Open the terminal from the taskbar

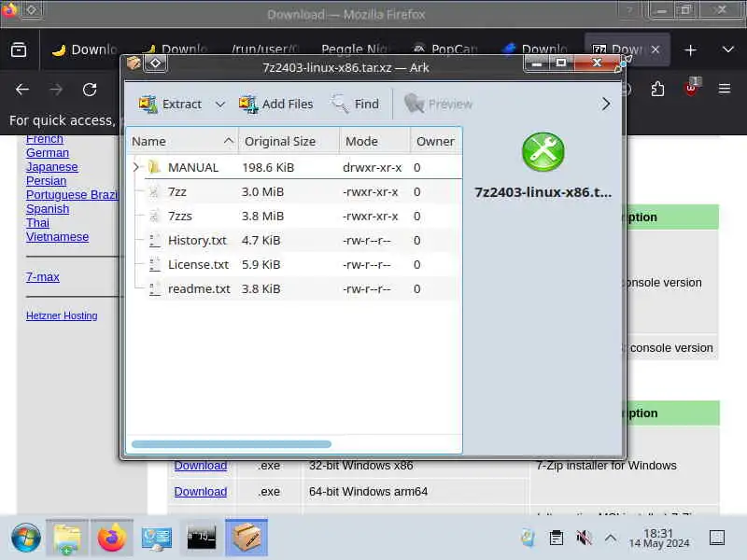coord(202,539)
